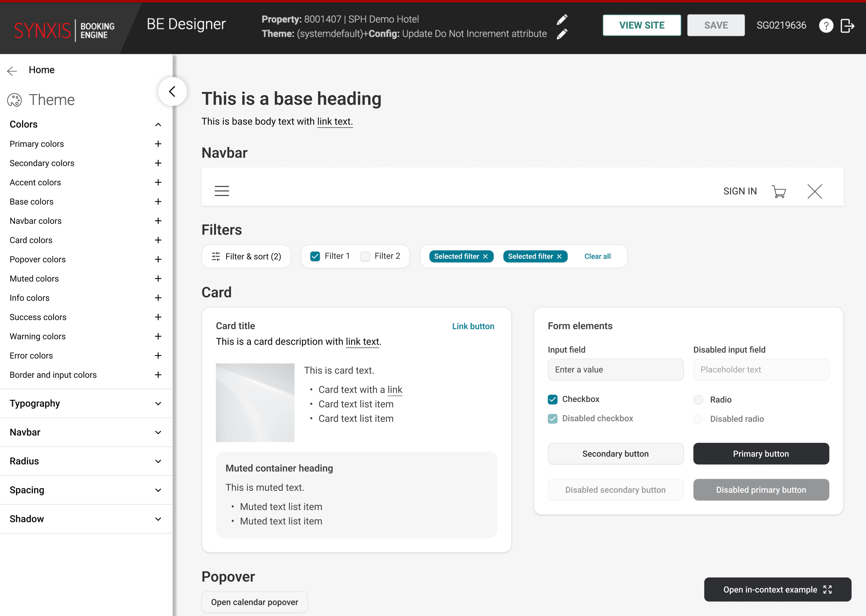The height and width of the screenshot is (616, 866).
Task: Check the Filter 2 checkbox
Action: point(365,256)
